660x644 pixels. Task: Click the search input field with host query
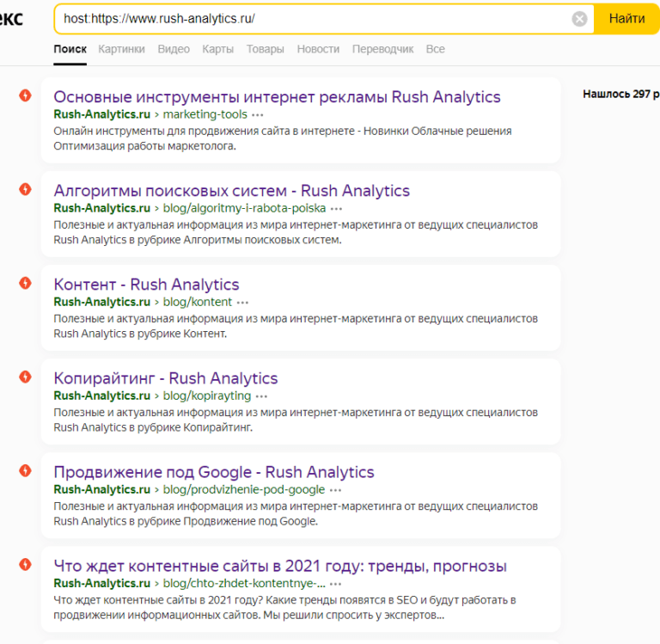pos(309,19)
